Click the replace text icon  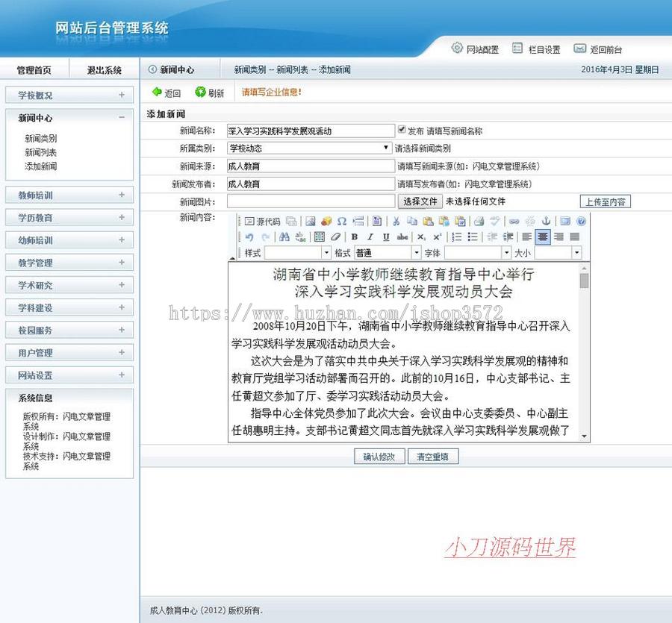(x=300, y=237)
